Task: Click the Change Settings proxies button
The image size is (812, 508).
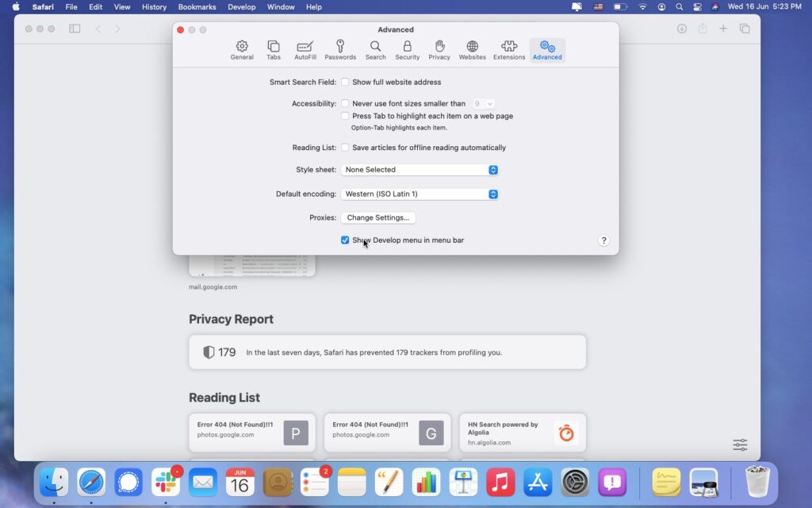Action: (x=378, y=217)
